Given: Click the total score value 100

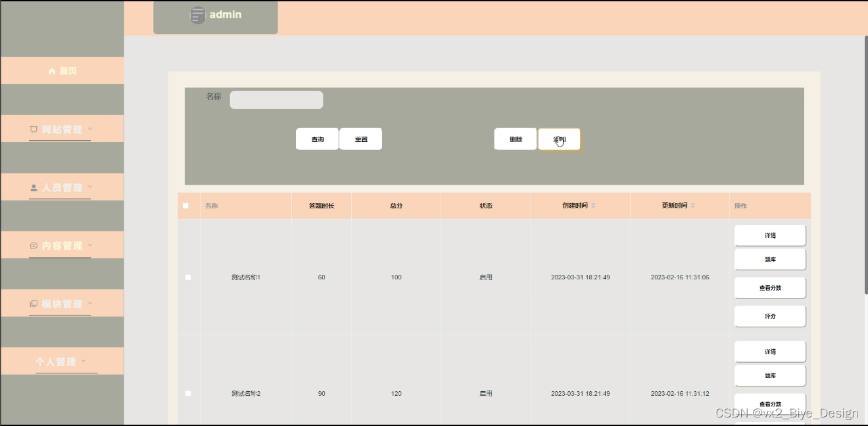Looking at the screenshot, I should [x=396, y=277].
